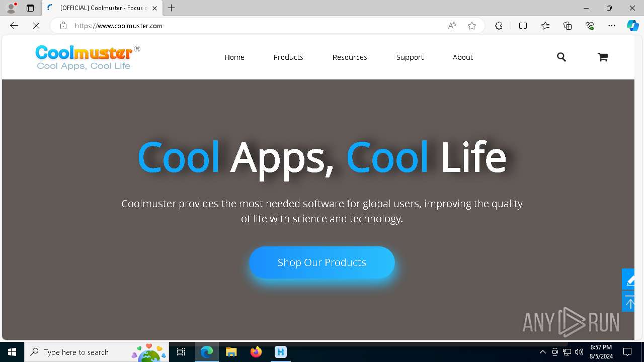Open the Home menu item
The height and width of the screenshot is (362, 644).
(234, 57)
